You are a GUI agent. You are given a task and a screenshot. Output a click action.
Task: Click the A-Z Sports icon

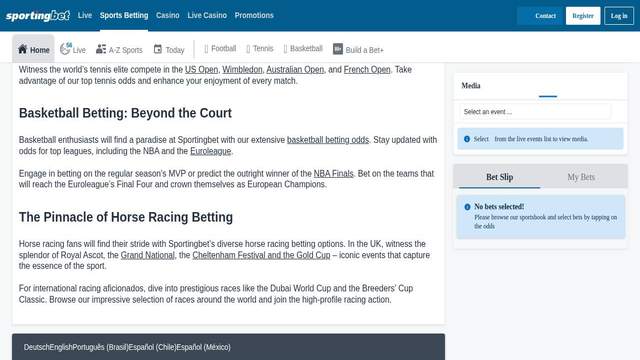pyautogui.click(x=101, y=49)
